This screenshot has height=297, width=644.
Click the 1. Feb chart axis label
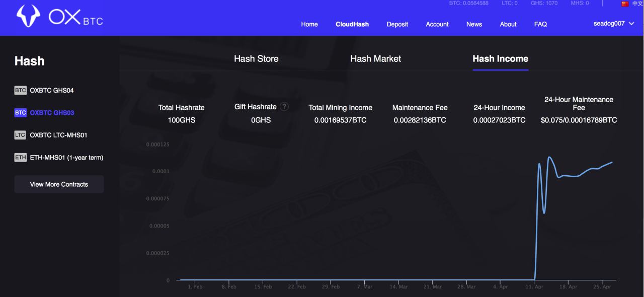pyautogui.click(x=195, y=287)
